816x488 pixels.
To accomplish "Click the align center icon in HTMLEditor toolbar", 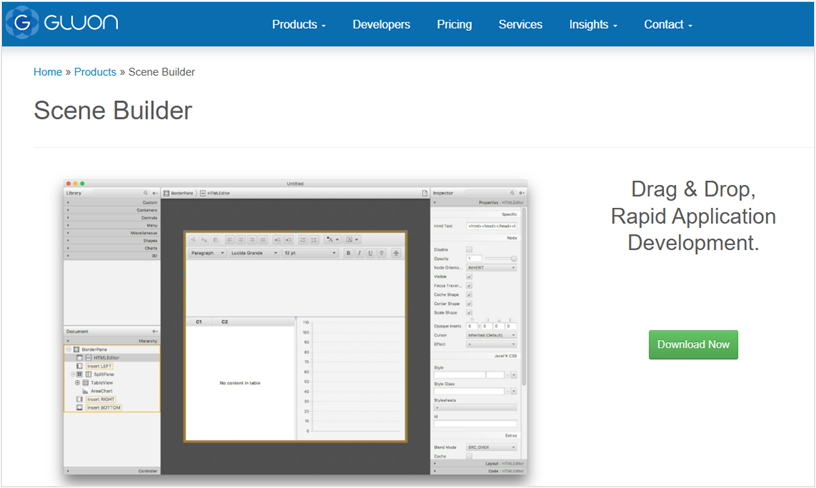I will [x=241, y=240].
